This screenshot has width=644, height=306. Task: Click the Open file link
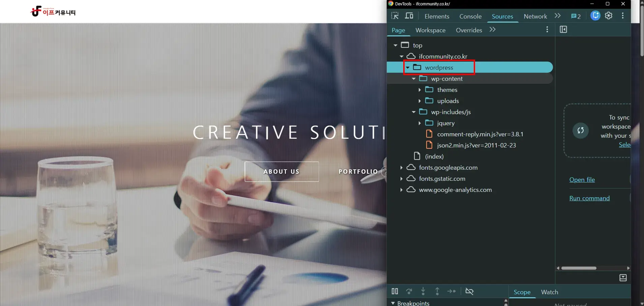point(582,180)
